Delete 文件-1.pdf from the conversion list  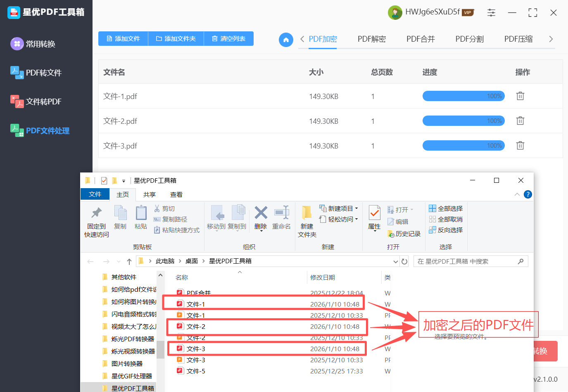tap(520, 96)
